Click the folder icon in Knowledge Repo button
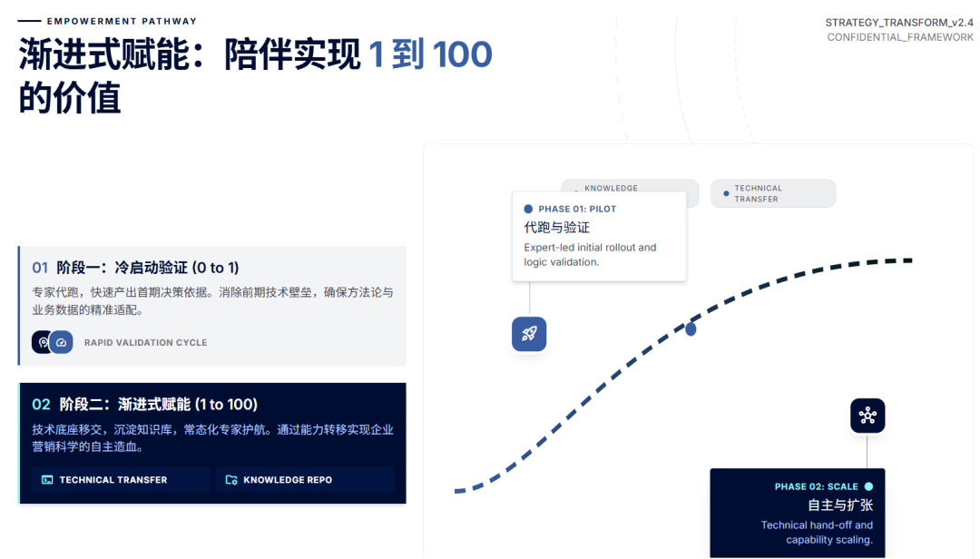Image resolution: width=980 pixels, height=559 pixels. click(x=231, y=479)
